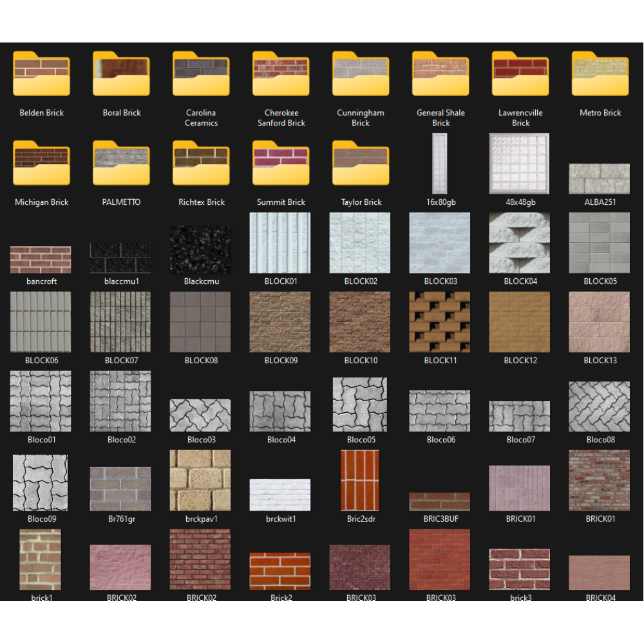Select the bright red BRICK03 texture
Viewport: 644px width, 644px height.
(439, 560)
